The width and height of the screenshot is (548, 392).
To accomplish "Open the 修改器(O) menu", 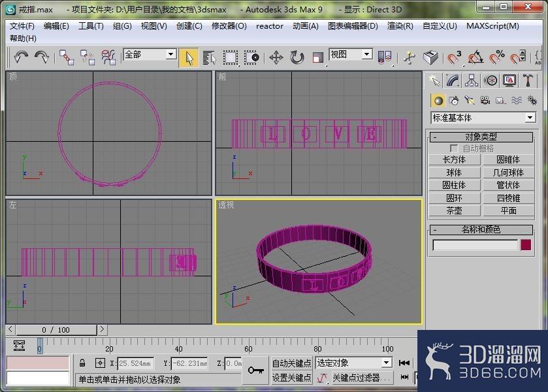I will click(x=229, y=26).
